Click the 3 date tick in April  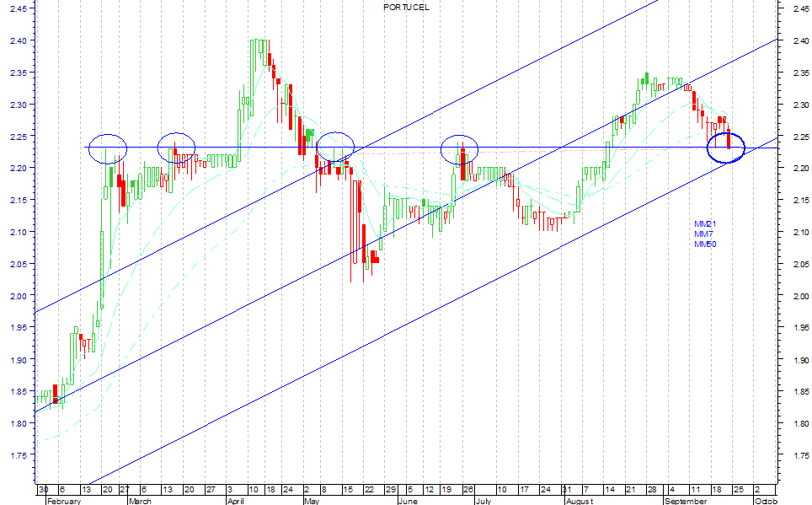pos(231,490)
